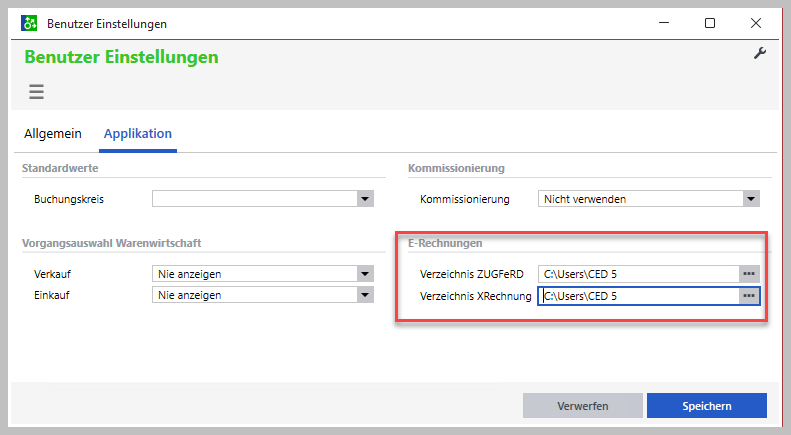Open the hamburger menu below the heading
The height and width of the screenshot is (435, 791).
pos(37,92)
